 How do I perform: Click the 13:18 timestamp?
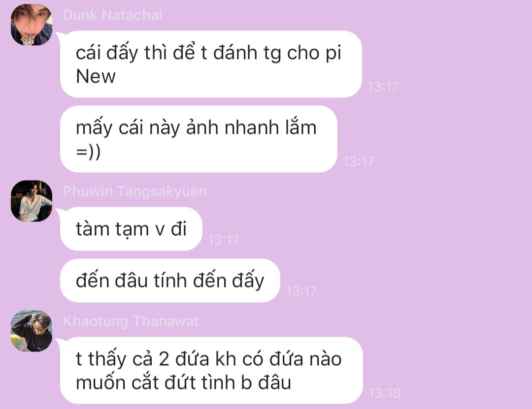(384, 393)
